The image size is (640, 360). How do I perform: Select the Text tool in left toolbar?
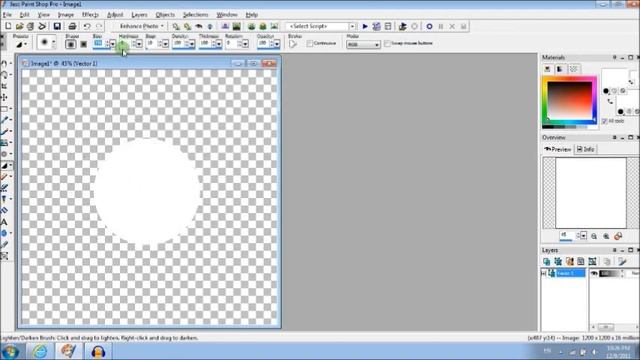click(x=4, y=222)
